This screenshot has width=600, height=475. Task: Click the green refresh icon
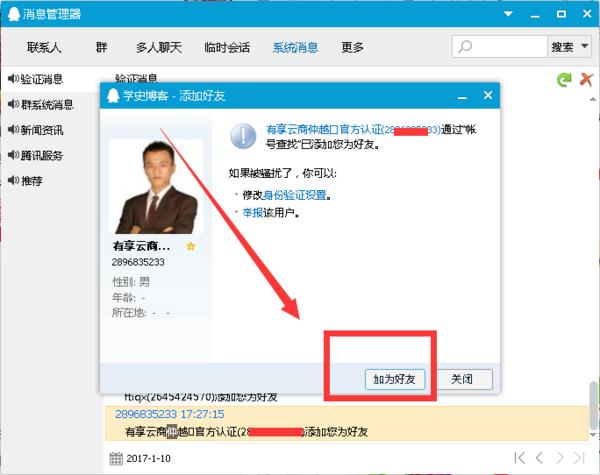click(x=564, y=79)
